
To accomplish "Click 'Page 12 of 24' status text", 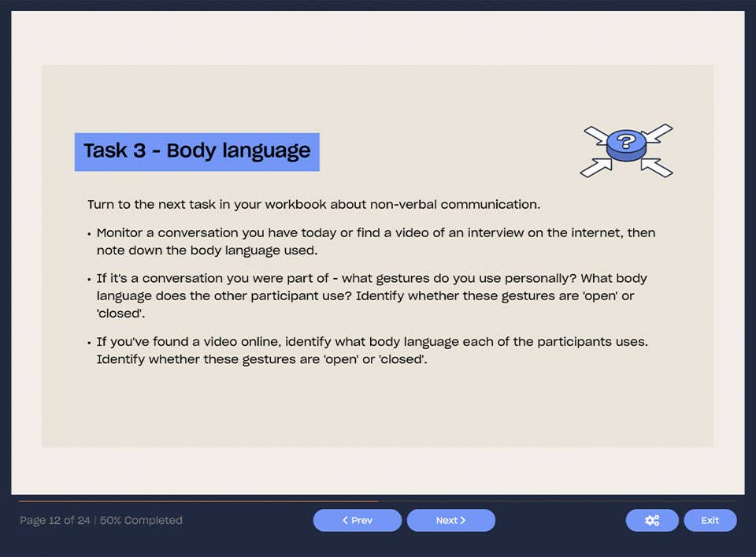I will coord(55,520).
